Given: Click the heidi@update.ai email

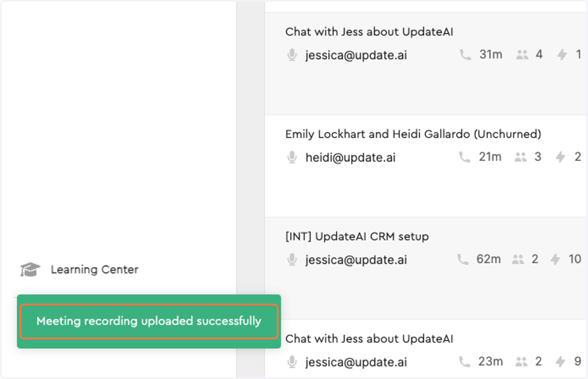Looking at the screenshot, I should click(x=350, y=157).
